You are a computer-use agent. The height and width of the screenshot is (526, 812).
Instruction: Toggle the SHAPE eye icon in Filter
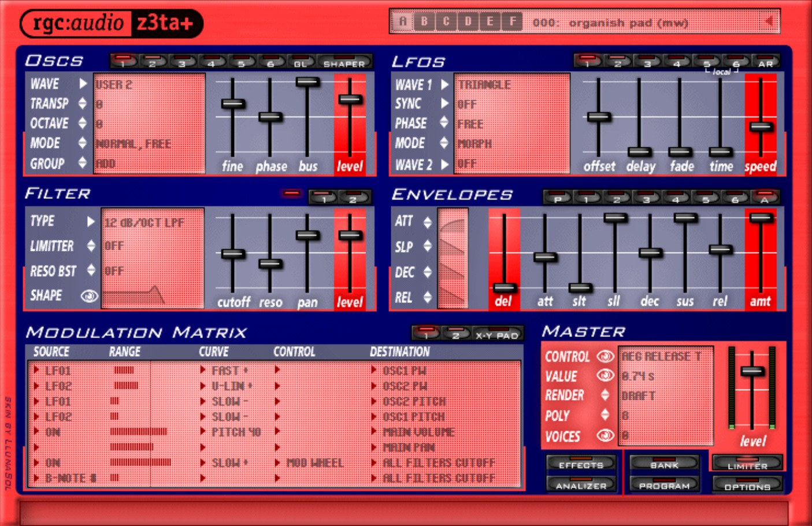[89, 296]
